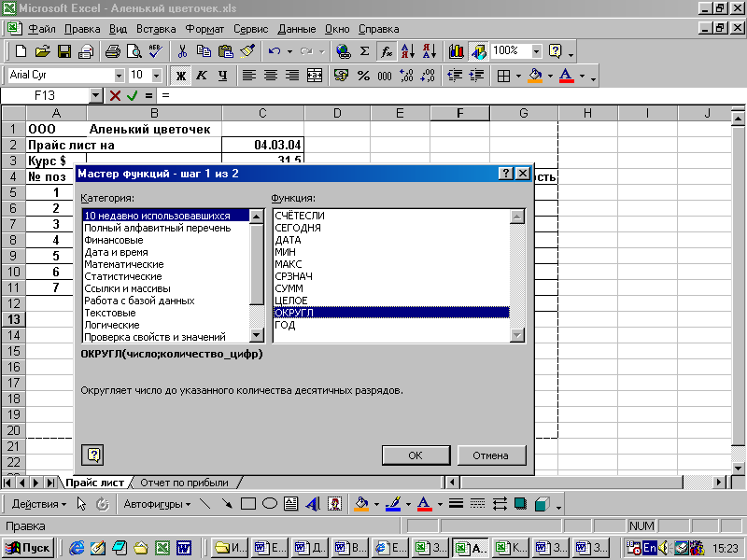The width and height of the screenshot is (747, 560).
Task: Click the Insert Function fx icon
Action: (387, 51)
